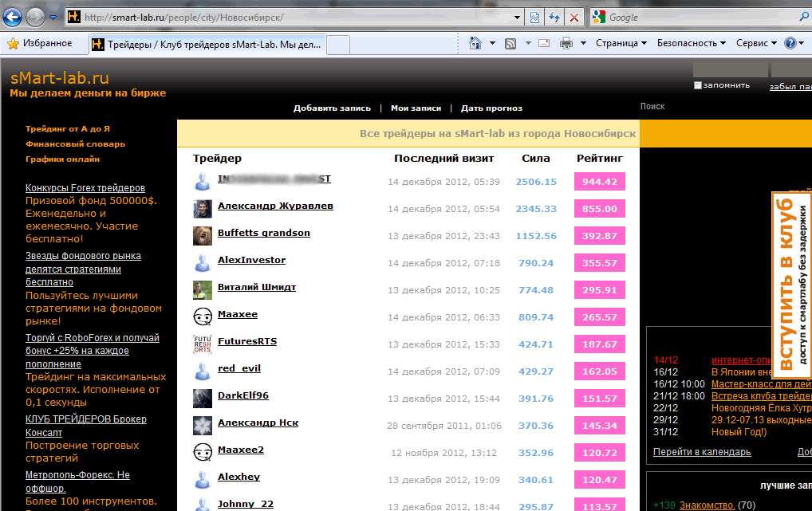Click the Buffetts grandson avatar thumbnail
Viewport: 812px width, 511px height.
(x=203, y=235)
